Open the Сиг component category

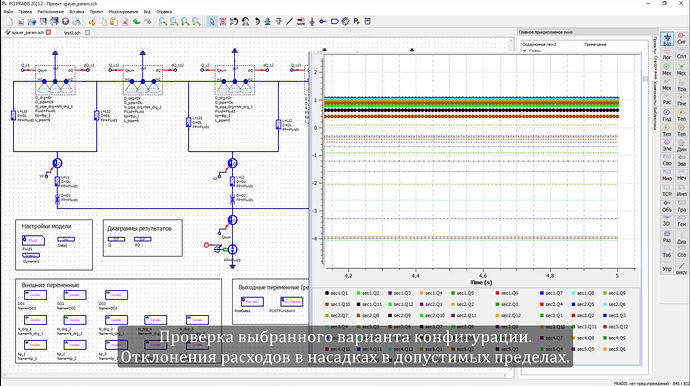(x=681, y=39)
